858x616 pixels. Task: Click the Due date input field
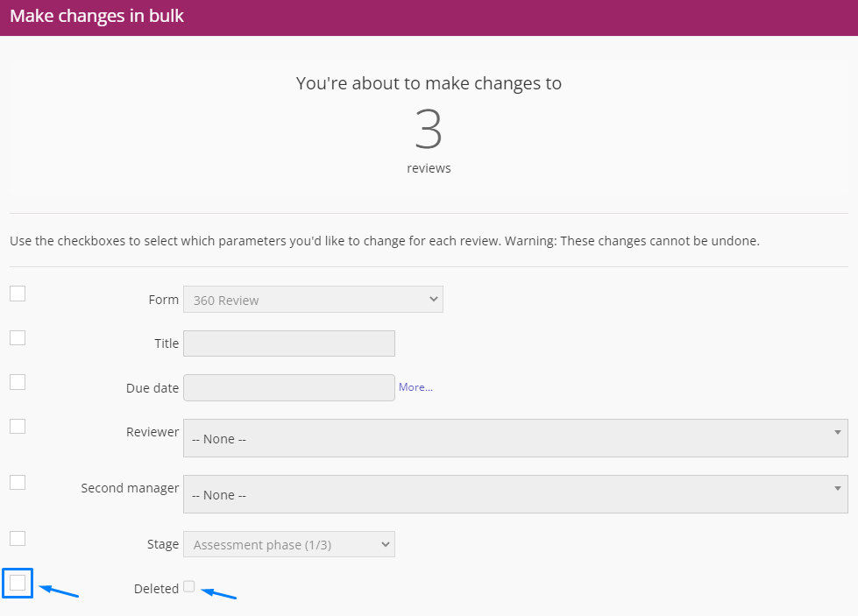(289, 388)
